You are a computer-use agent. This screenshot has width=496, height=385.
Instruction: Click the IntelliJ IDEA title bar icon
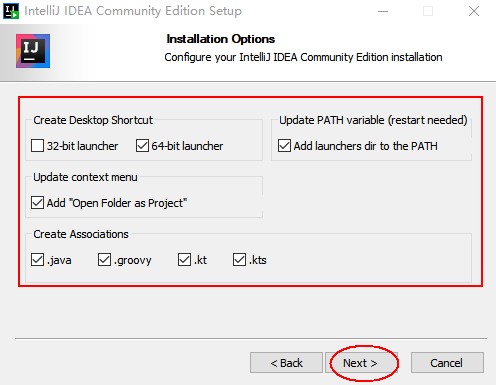[x=11, y=11]
